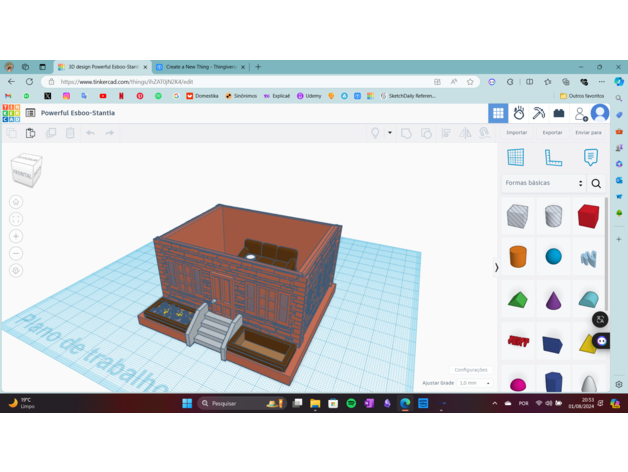
Task: Open the notes tool icon
Action: coord(590,158)
